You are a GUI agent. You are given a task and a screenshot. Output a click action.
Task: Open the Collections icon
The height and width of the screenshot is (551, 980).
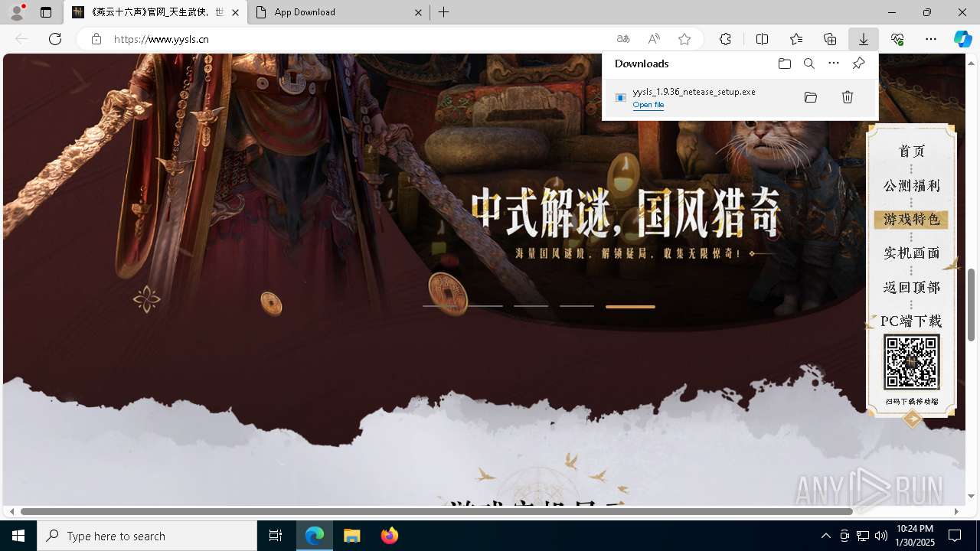(x=830, y=39)
